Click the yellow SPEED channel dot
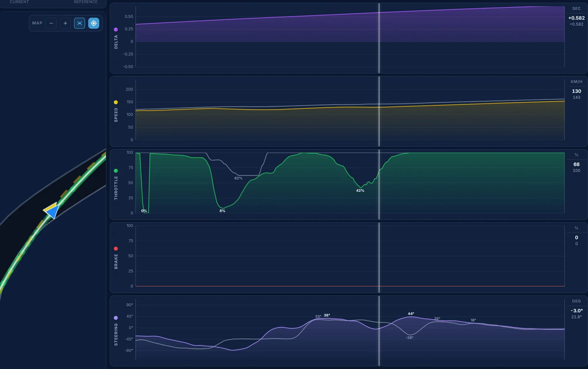588x369 pixels. [116, 102]
